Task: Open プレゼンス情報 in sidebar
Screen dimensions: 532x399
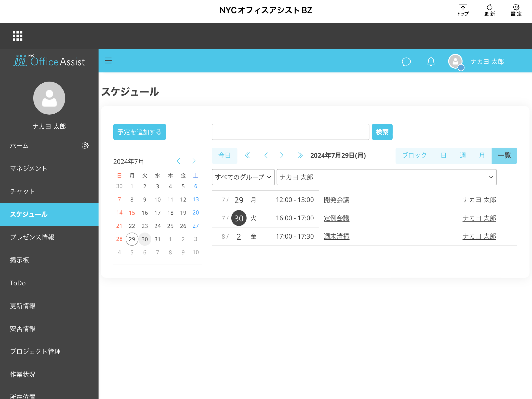Action: tap(32, 237)
